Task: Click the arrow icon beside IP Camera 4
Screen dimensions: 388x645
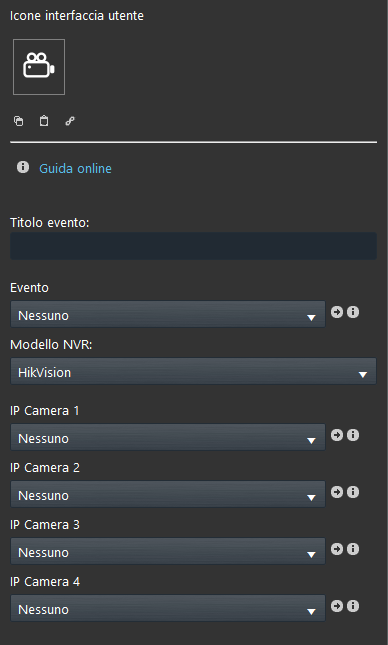Action: (x=337, y=606)
